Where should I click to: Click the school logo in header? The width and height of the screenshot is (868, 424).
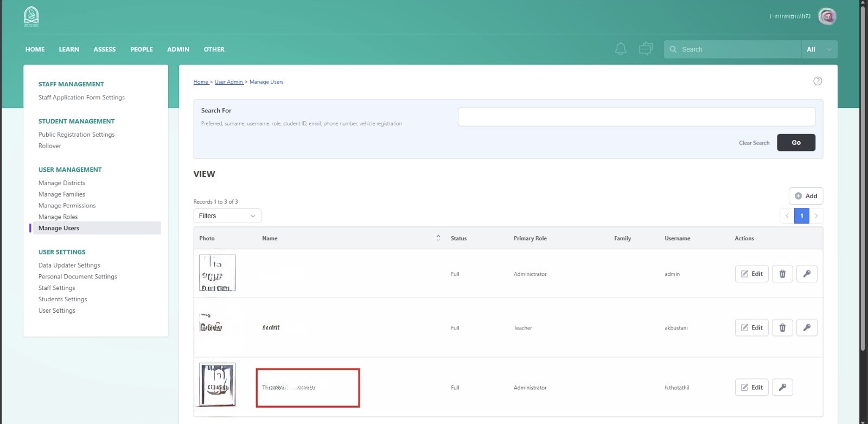(31, 17)
